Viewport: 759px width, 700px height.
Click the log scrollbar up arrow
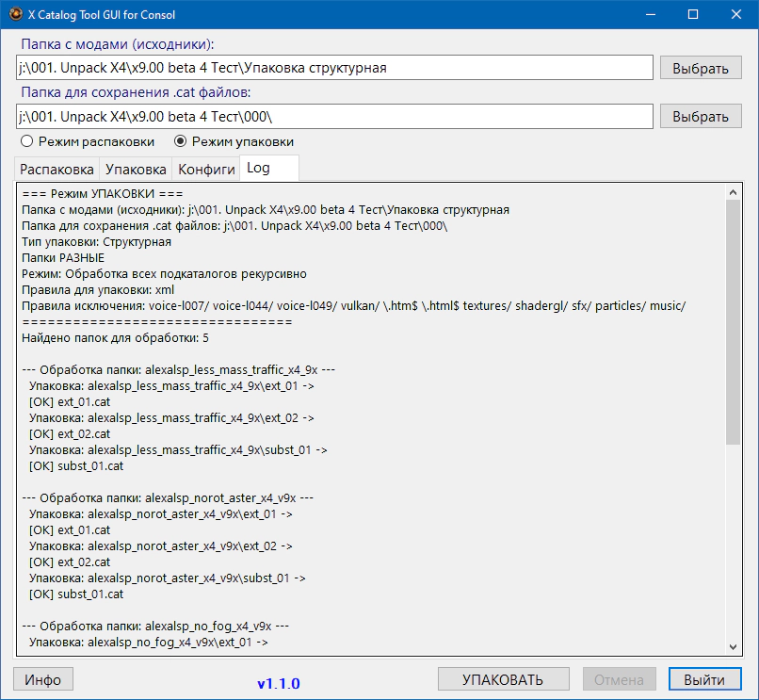[x=733, y=192]
